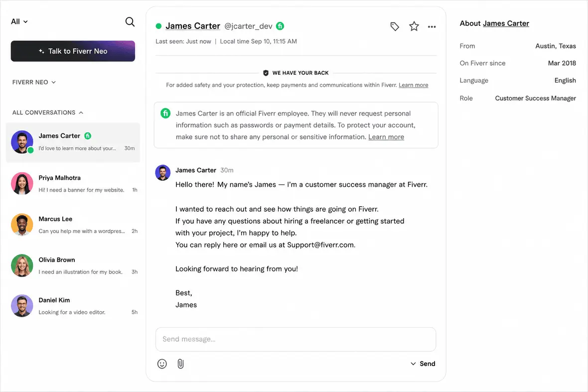588x392 pixels.
Task: Click Last seen: Just now text
Action: [x=183, y=41]
